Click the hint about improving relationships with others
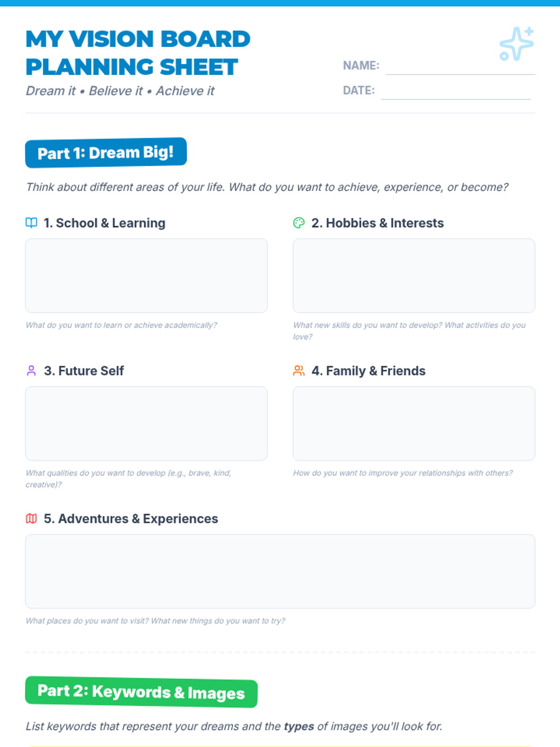Image resolution: width=560 pixels, height=747 pixels. [403, 473]
